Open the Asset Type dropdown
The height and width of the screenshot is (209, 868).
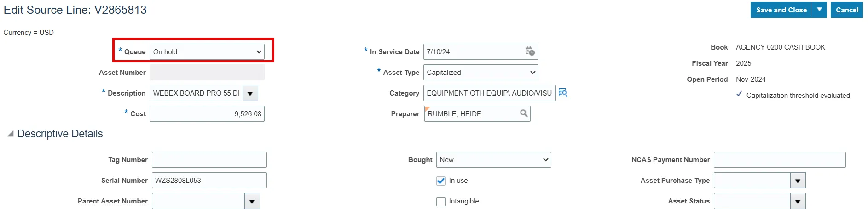(480, 73)
